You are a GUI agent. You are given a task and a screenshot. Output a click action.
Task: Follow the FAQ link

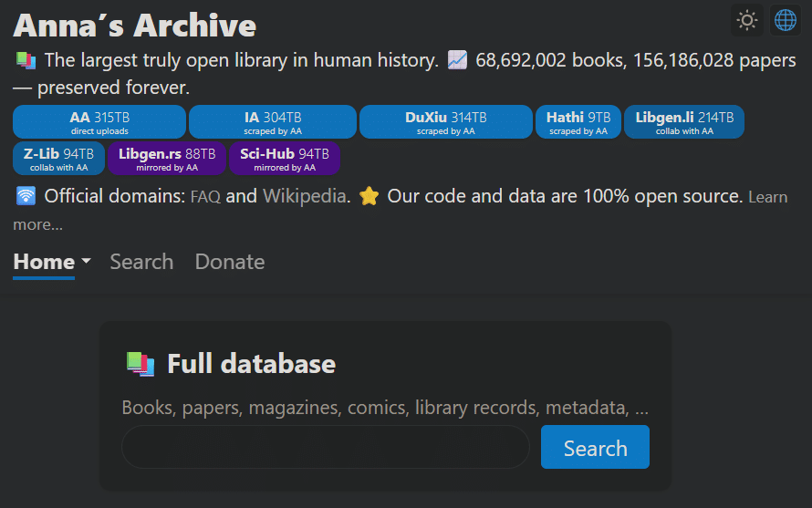[205, 197]
